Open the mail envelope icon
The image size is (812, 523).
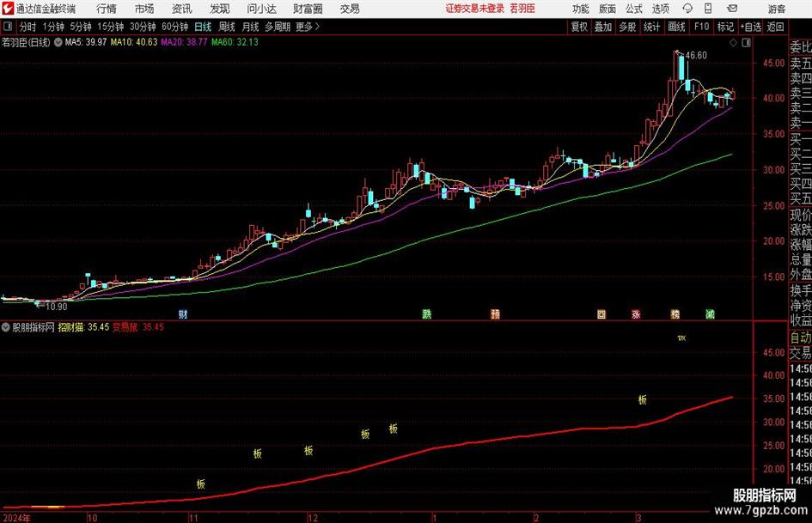coord(732,9)
